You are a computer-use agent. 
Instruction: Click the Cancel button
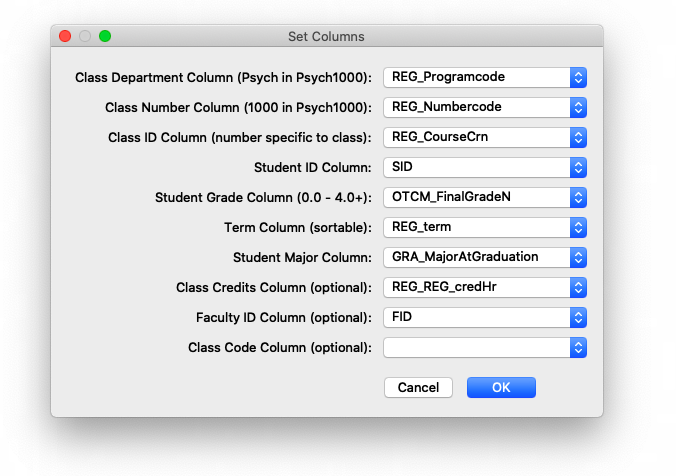418,387
